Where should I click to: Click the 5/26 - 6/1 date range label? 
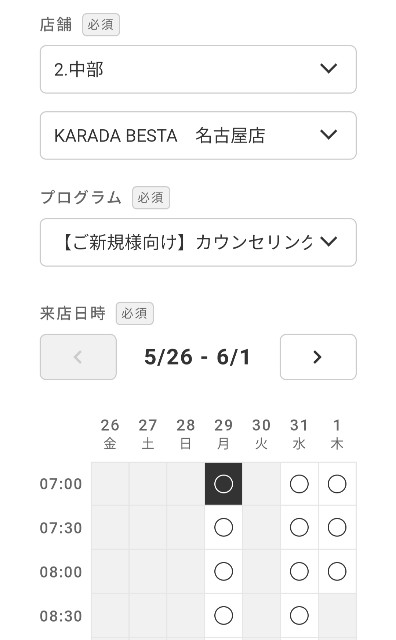point(197,357)
